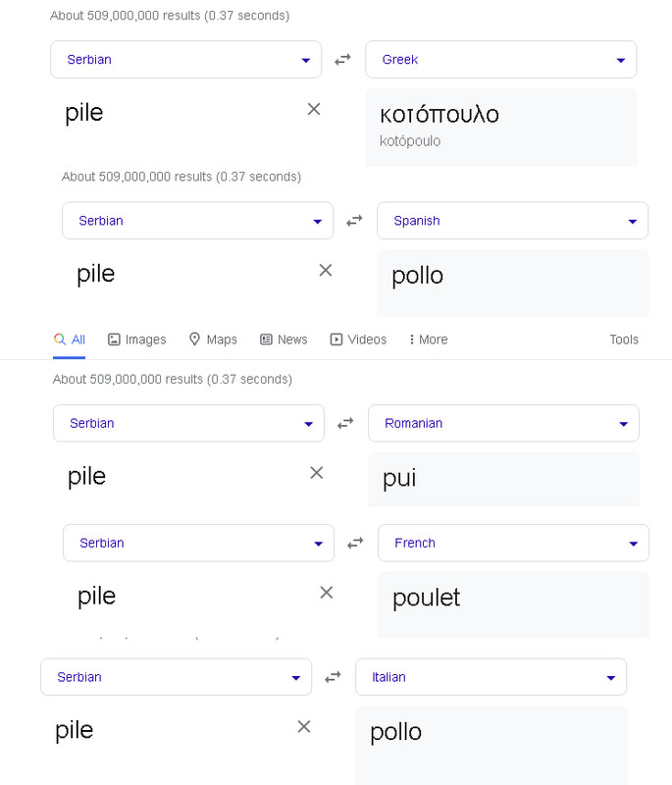
Task: Swap languages in the Serbian–Italian translator
Action: click(333, 677)
